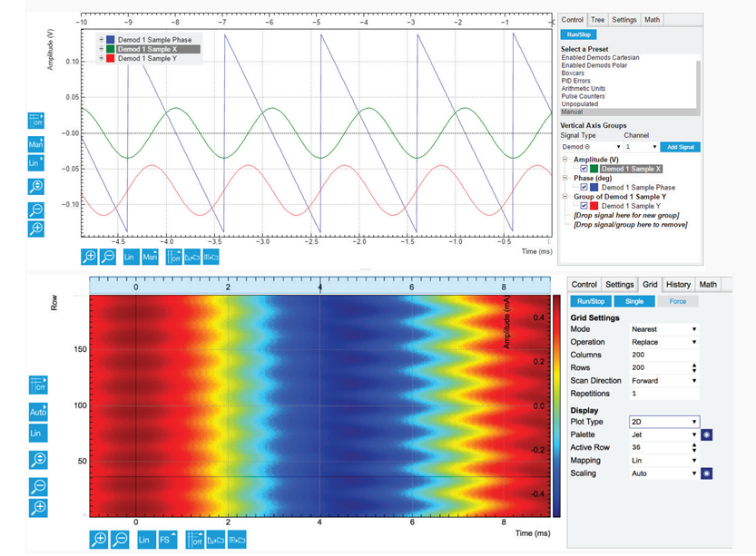This screenshot has width=756, height=556.
Task: Expand the Scan Direction Forward dropdown
Action: (x=663, y=381)
